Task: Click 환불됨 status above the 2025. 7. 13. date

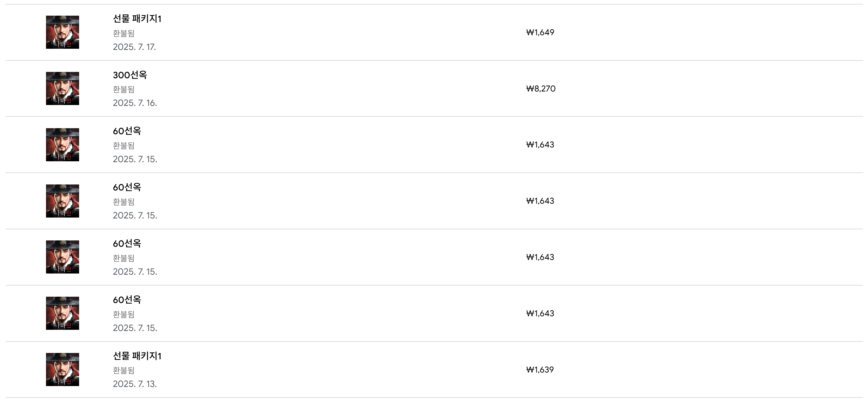Action: [x=124, y=370]
